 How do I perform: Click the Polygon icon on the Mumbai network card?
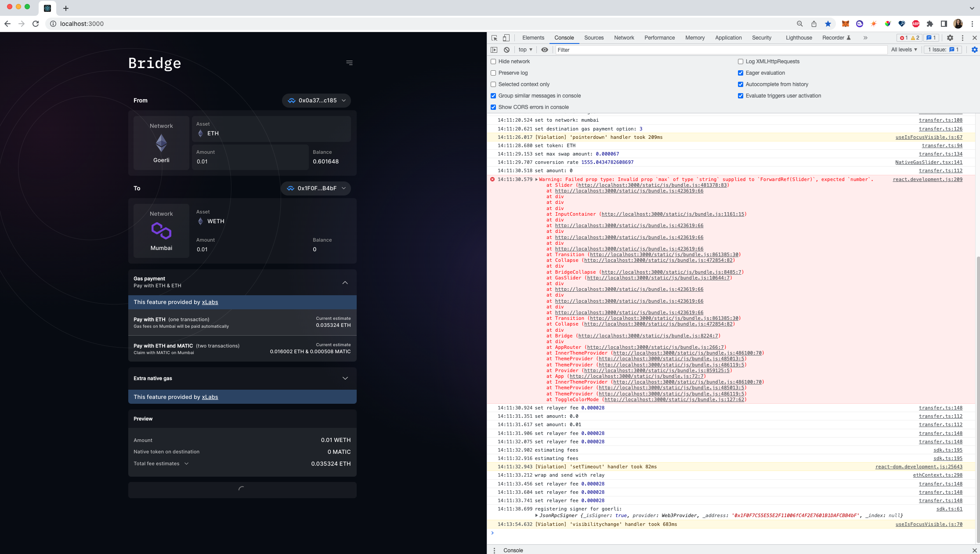[161, 231]
